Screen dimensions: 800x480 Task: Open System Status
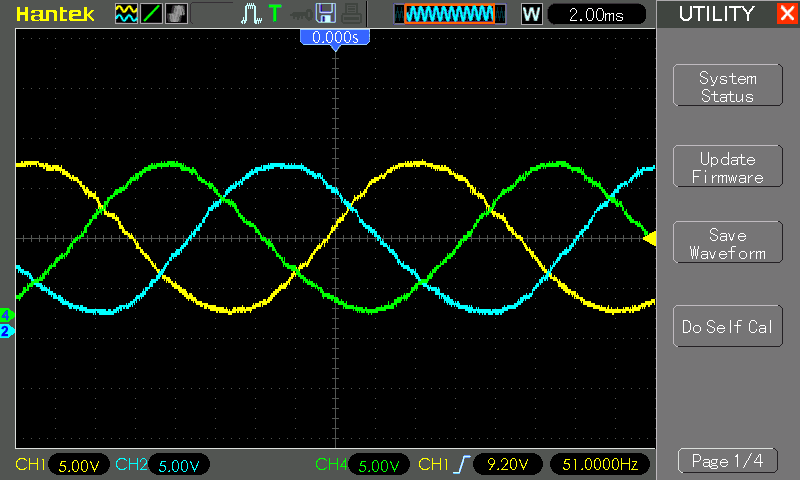728,86
